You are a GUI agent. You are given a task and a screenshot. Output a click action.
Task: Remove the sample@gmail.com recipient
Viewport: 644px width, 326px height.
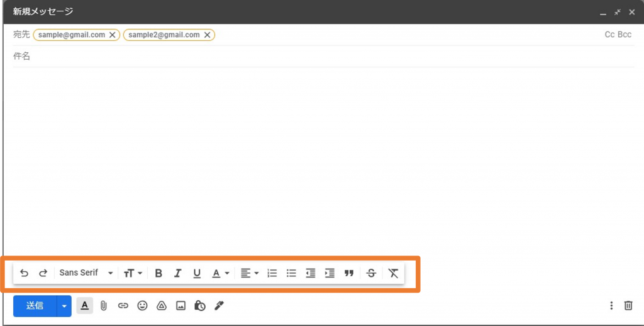point(112,35)
